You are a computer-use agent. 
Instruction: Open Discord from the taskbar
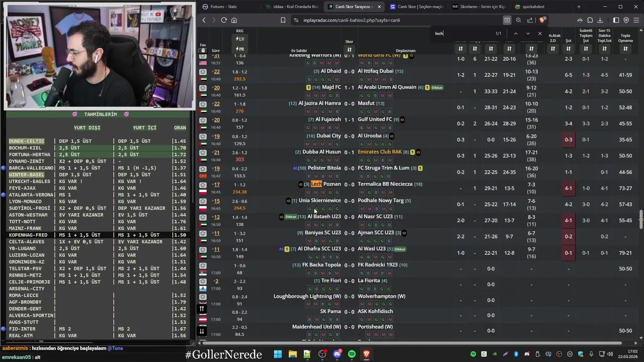(x=337, y=354)
